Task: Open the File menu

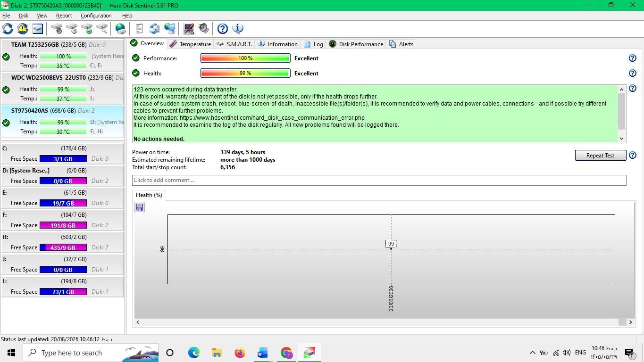Action: point(6,16)
